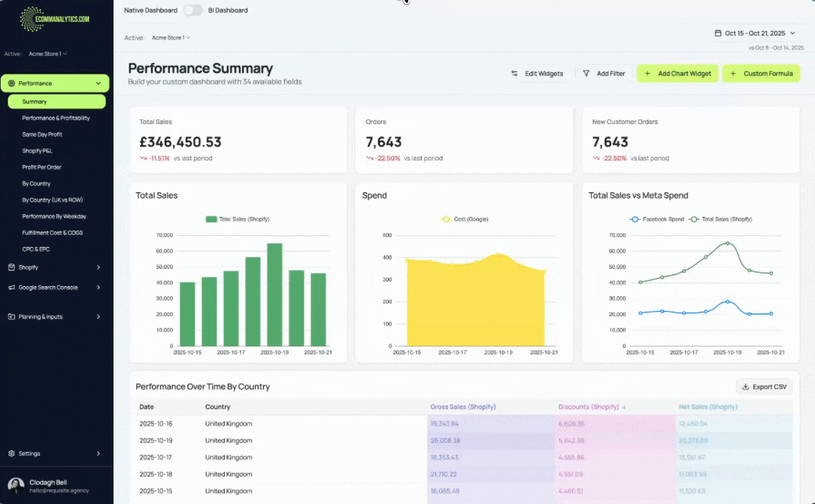Click New Customer Orders trend-down arrow icon
This screenshot has width=815, height=504.
596,158
